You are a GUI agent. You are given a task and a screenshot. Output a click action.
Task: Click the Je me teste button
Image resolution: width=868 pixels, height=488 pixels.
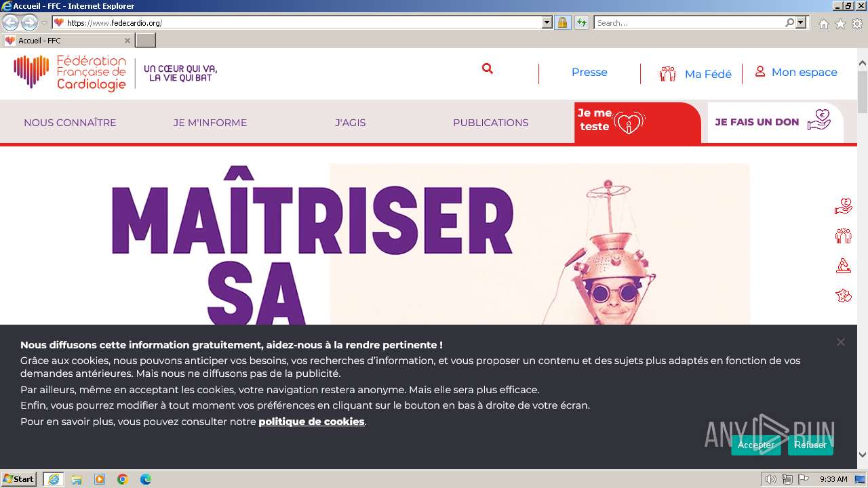[x=637, y=123]
